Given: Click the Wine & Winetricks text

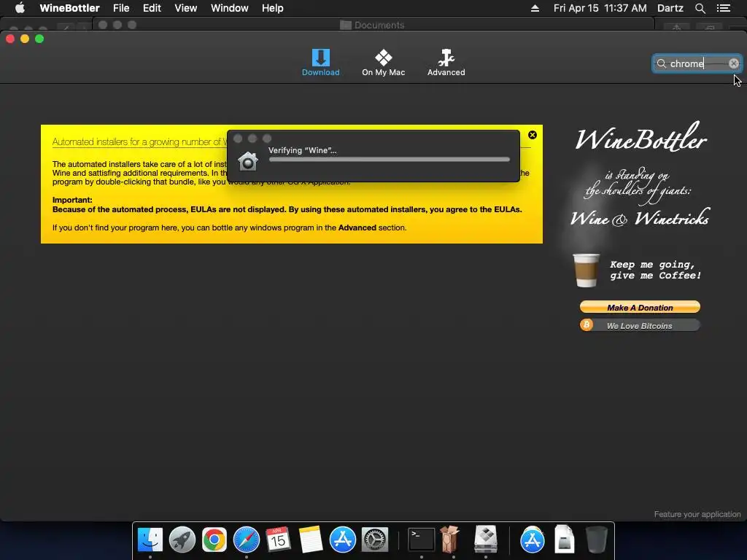Looking at the screenshot, I should pyautogui.click(x=640, y=217).
